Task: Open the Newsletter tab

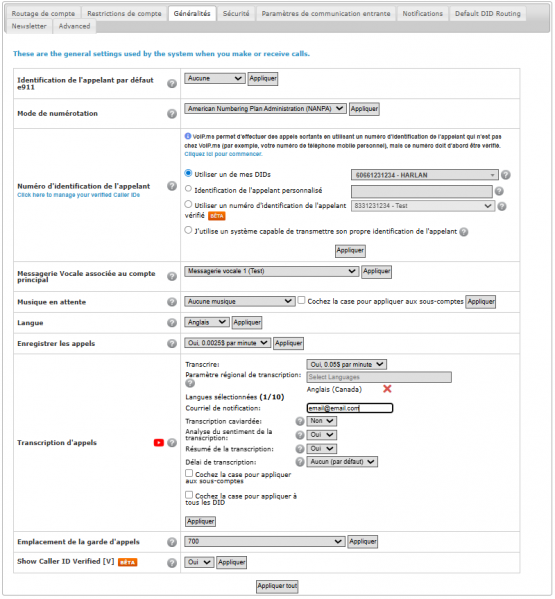Action: pyautogui.click(x=29, y=26)
